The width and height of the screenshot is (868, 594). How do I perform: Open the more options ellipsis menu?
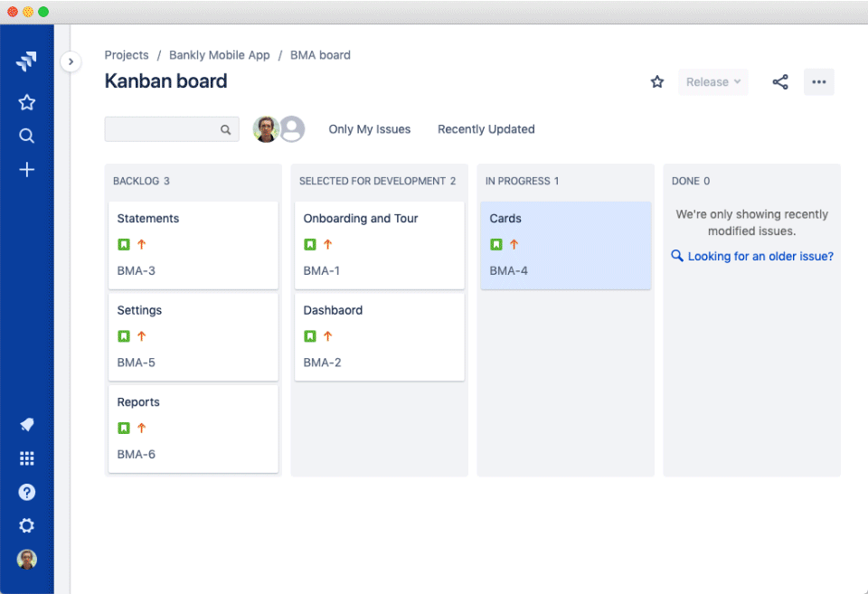(x=819, y=82)
